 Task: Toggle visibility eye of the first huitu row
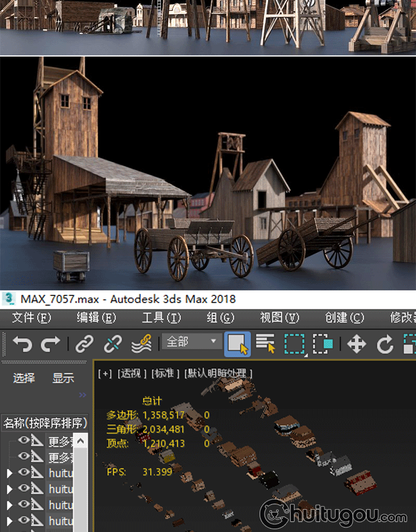tap(24, 473)
